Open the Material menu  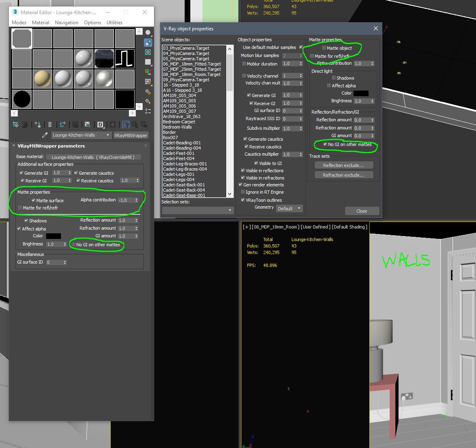click(x=41, y=23)
